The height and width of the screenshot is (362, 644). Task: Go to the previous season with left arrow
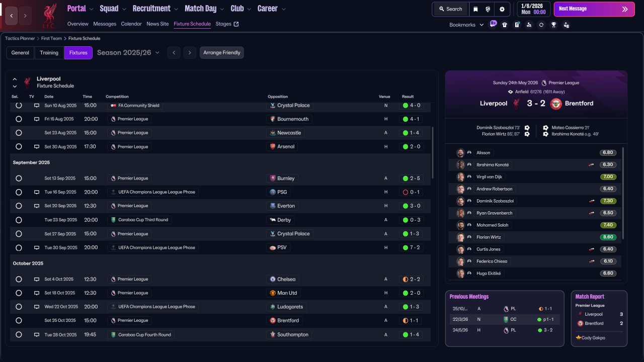(174, 53)
